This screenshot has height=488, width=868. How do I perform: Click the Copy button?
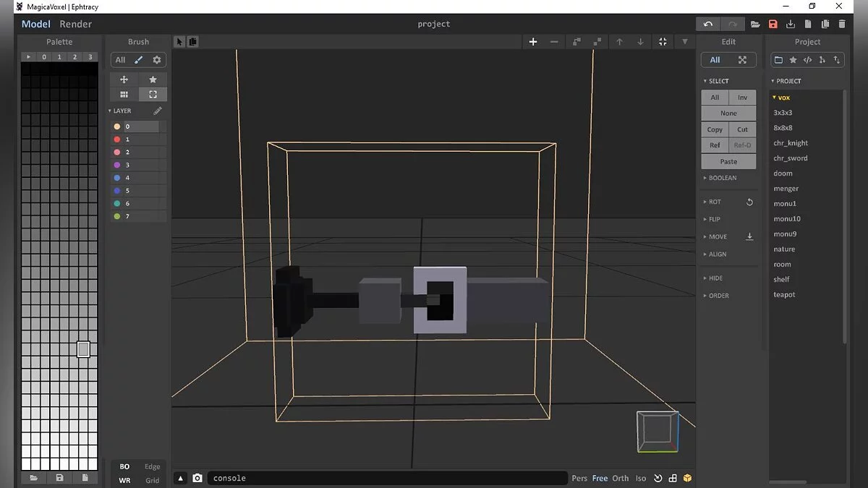pos(715,129)
